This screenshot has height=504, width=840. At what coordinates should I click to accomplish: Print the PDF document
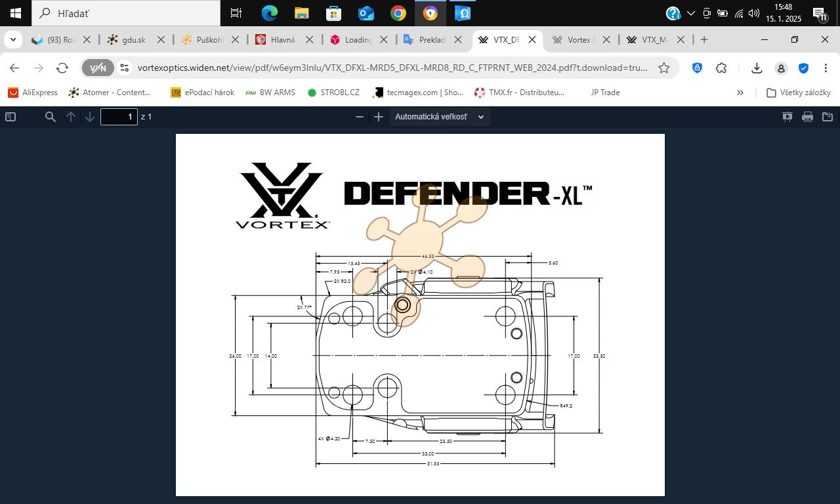point(807,117)
